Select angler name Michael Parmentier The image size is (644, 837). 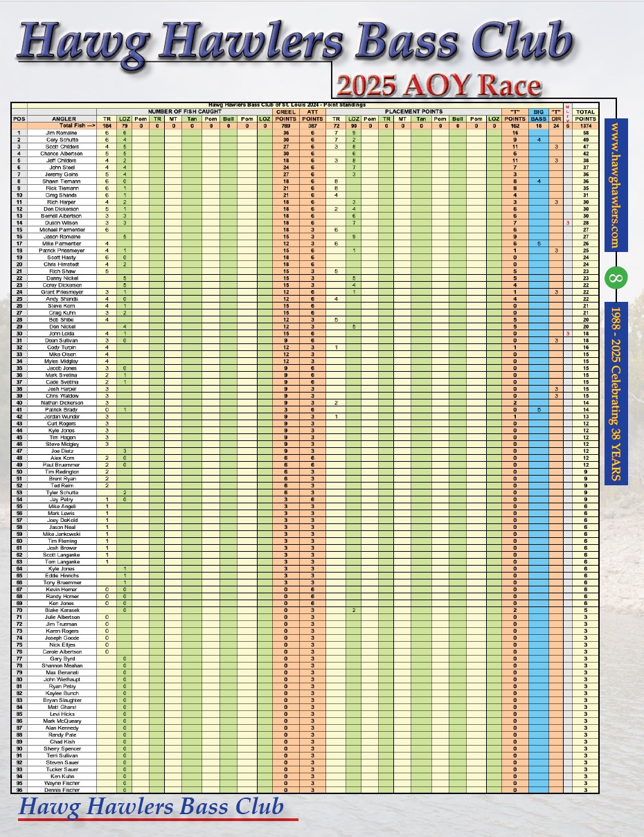pyautogui.click(x=62, y=229)
